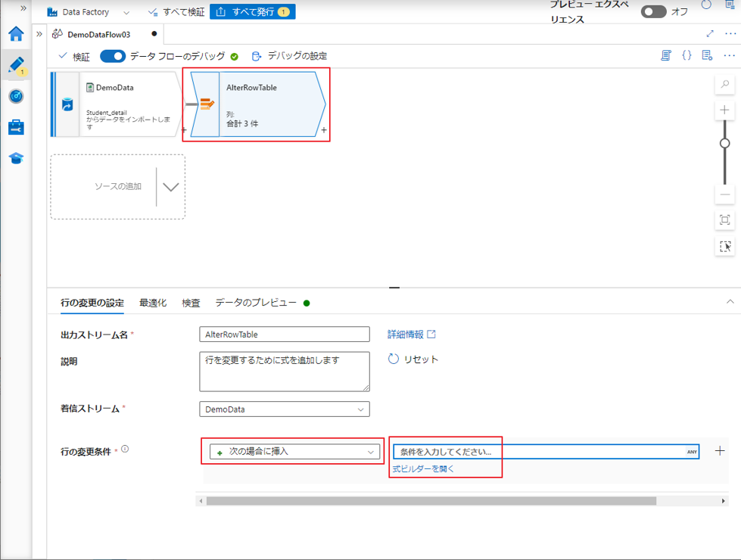The width and height of the screenshot is (741, 560).
Task: Select the DemoData source node
Action: point(116,104)
